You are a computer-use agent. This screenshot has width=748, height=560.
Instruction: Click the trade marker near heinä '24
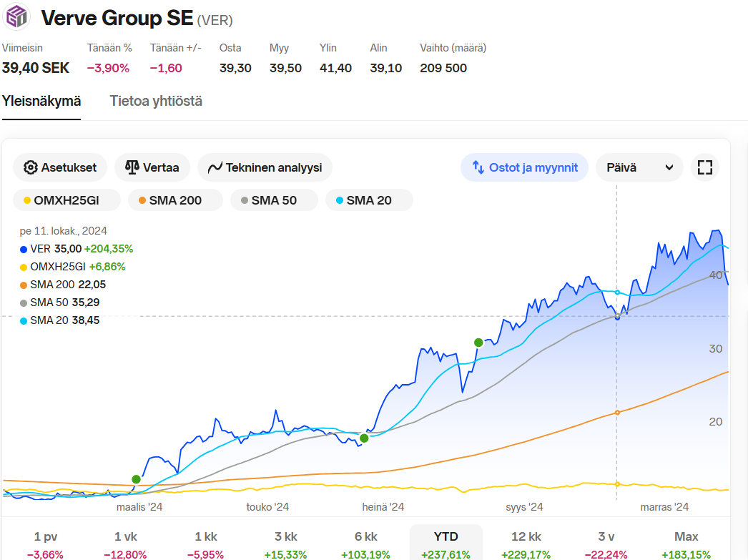click(x=364, y=438)
